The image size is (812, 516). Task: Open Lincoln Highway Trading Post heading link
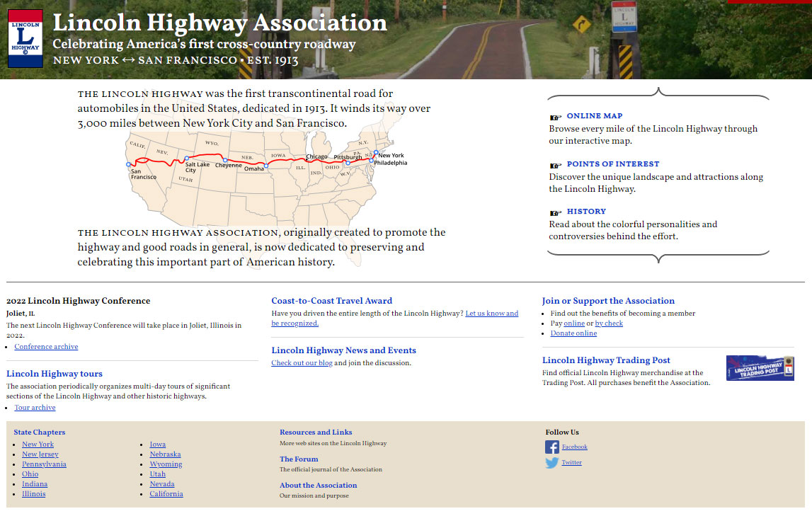coord(607,360)
